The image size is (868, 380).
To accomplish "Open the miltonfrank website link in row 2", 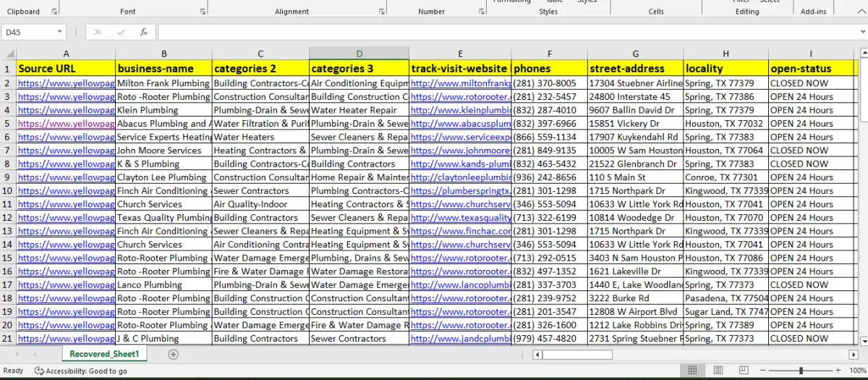I will (x=460, y=83).
